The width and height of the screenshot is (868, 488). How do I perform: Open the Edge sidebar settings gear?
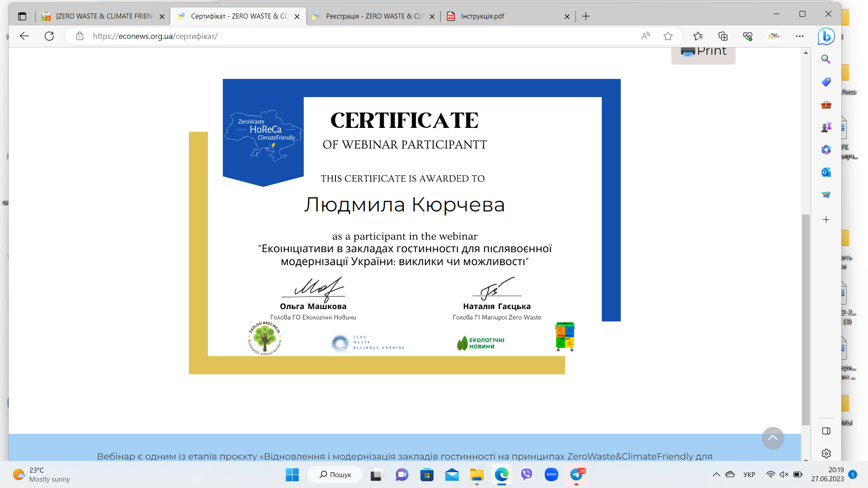(x=826, y=453)
